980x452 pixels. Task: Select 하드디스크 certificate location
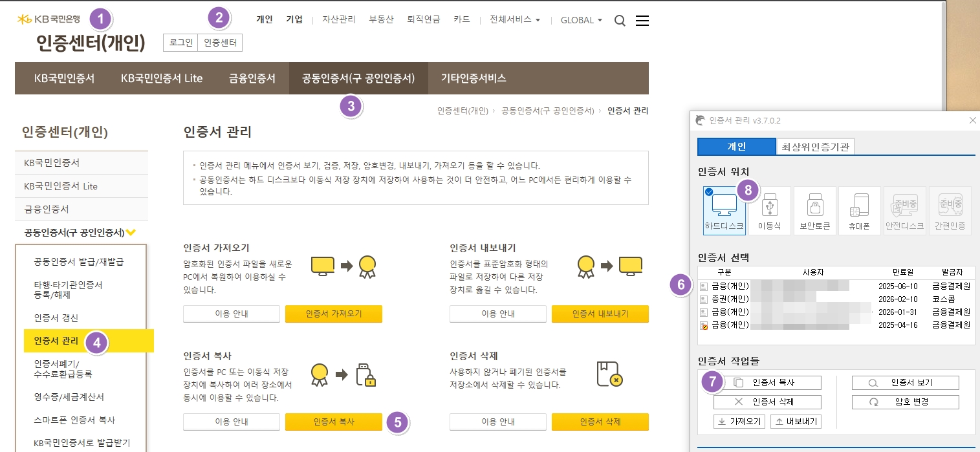pos(724,211)
